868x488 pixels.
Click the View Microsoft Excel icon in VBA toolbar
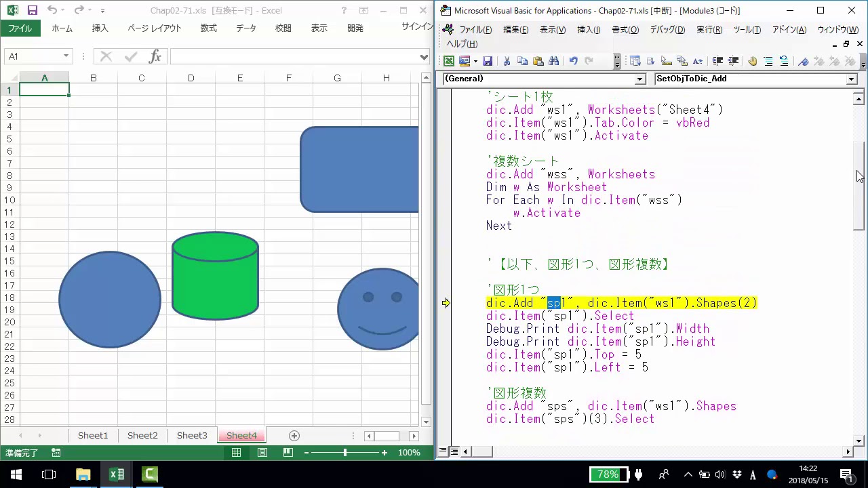tap(449, 61)
